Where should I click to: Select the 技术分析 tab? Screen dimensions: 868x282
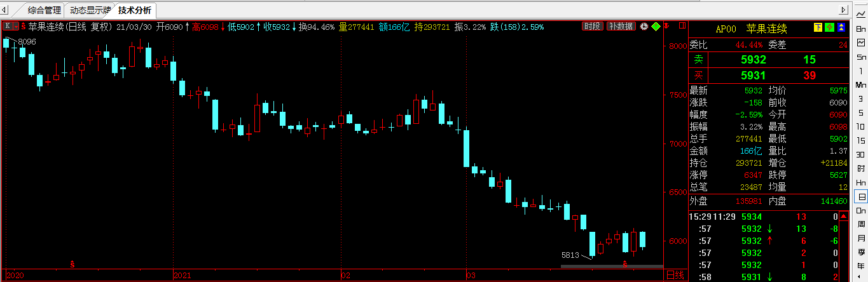[x=135, y=10]
